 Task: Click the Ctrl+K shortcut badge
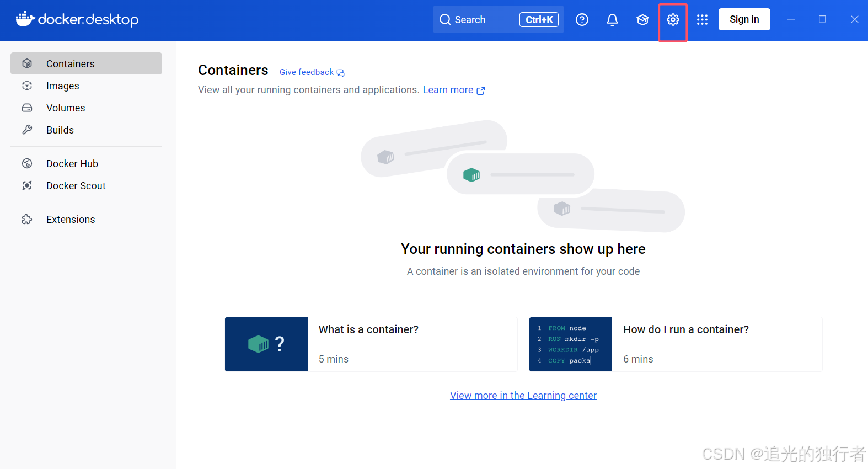[539, 20]
